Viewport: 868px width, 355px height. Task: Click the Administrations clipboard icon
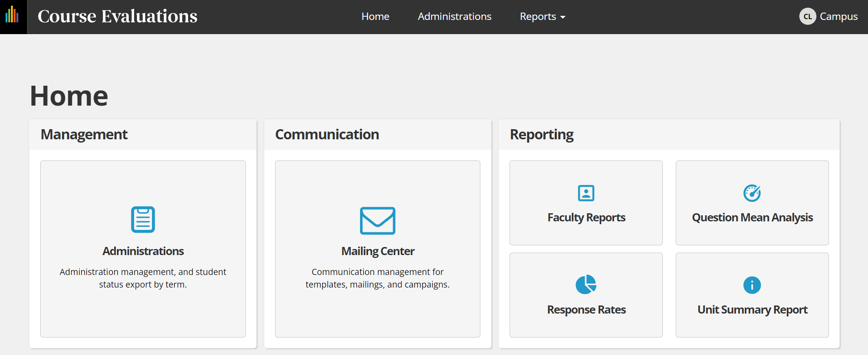pyautogui.click(x=143, y=220)
